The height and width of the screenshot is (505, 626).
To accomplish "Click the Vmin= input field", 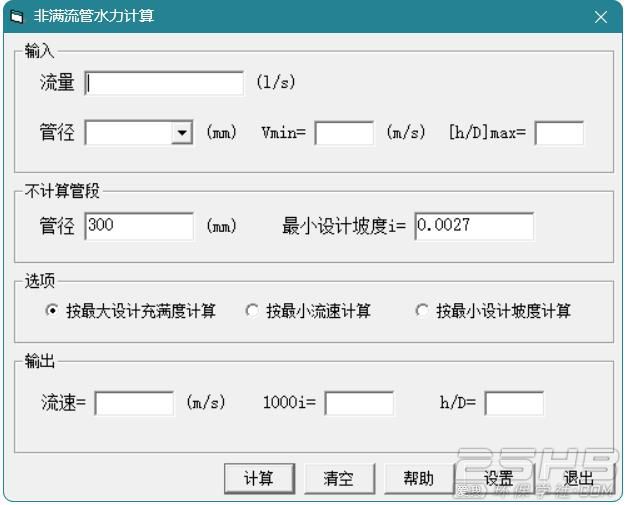I will tap(344, 133).
